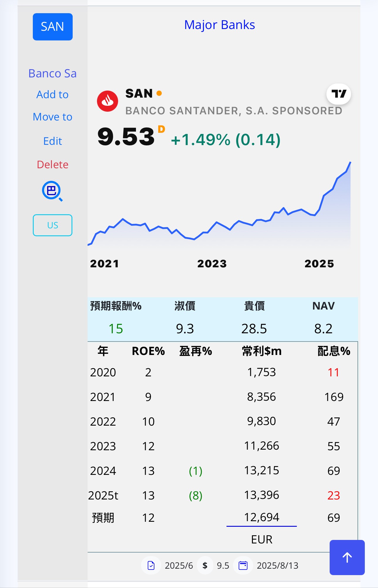Click the calendar icon beside 2025/8/13
The width and height of the screenshot is (378, 588).
click(243, 565)
